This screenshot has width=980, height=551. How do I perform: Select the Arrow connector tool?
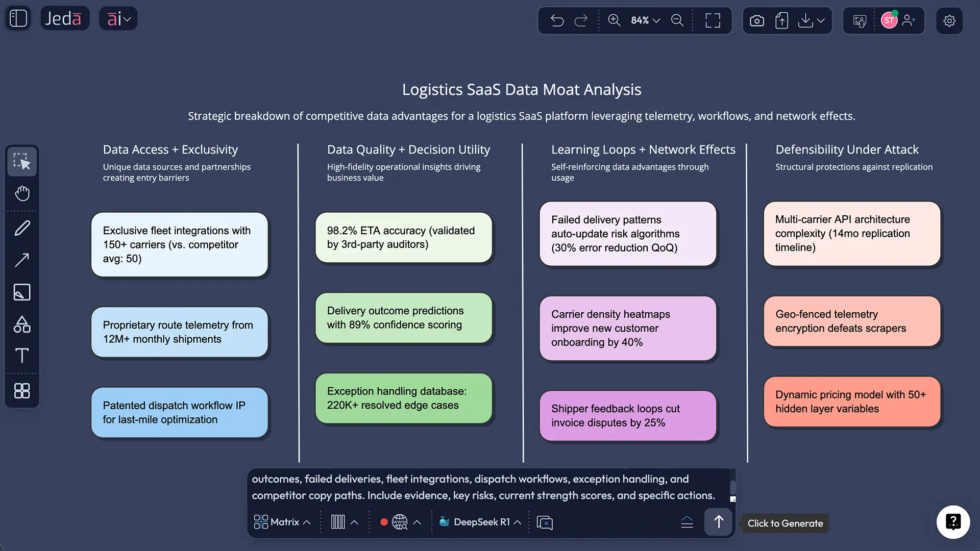(x=22, y=260)
